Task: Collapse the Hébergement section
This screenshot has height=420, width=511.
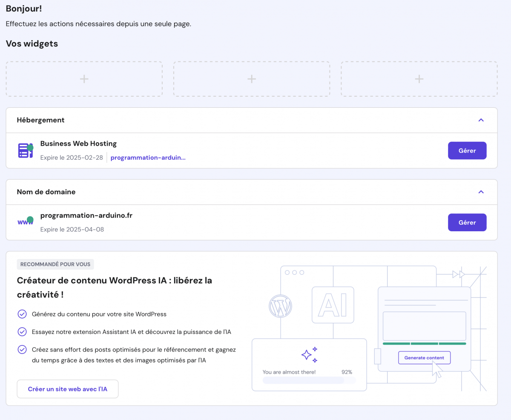Action: coord(481,120)
